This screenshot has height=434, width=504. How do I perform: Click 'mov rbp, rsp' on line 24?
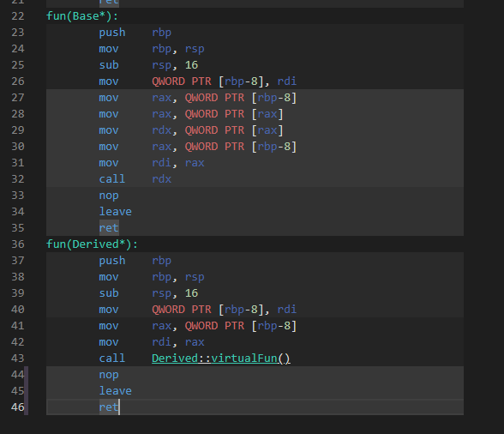152,49
